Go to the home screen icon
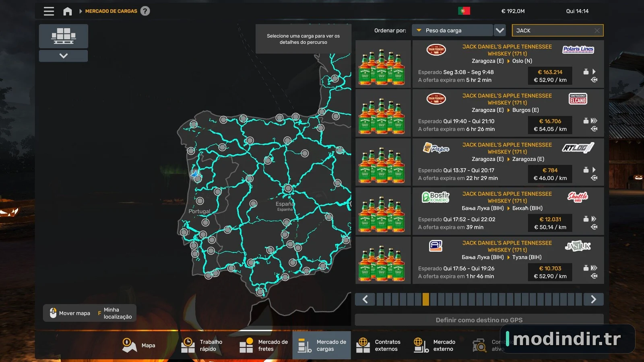This screenshot has height=362, width=644. [68, 11]
